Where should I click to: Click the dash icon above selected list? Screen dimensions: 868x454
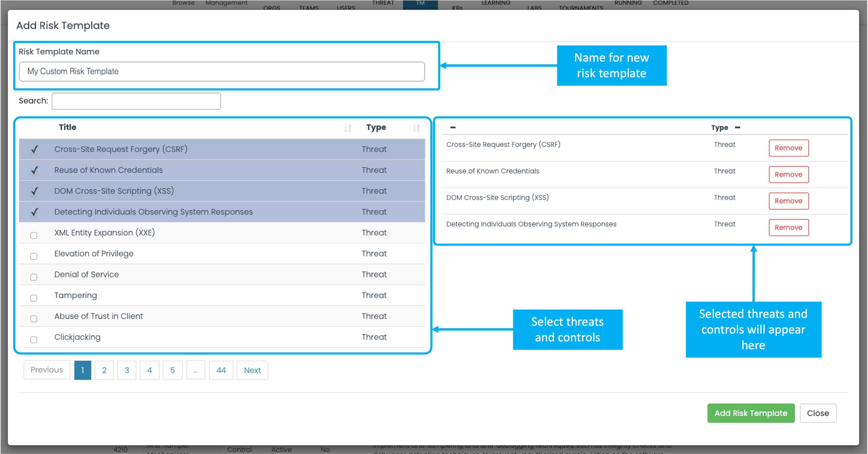tap(453, 127)
